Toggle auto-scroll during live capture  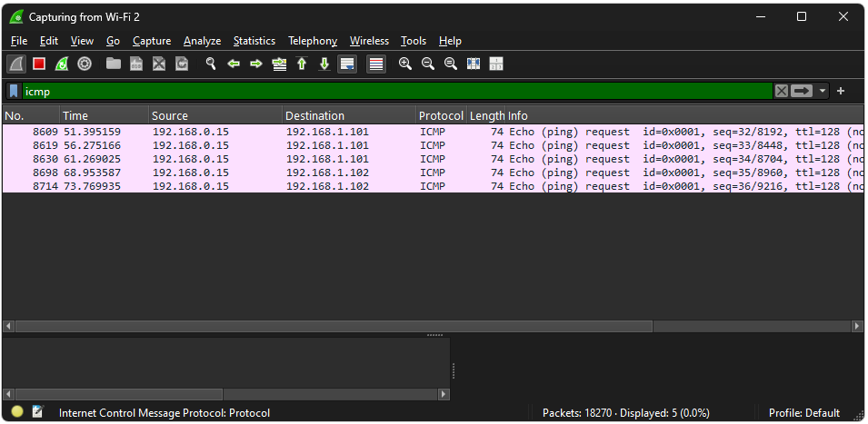point(347,64)
